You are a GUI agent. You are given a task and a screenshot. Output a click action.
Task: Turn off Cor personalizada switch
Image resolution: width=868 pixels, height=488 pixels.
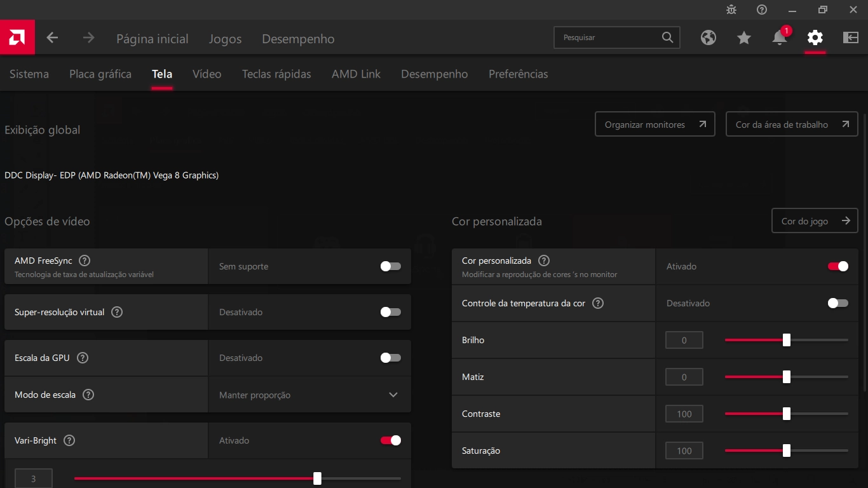tap(838, 266)
